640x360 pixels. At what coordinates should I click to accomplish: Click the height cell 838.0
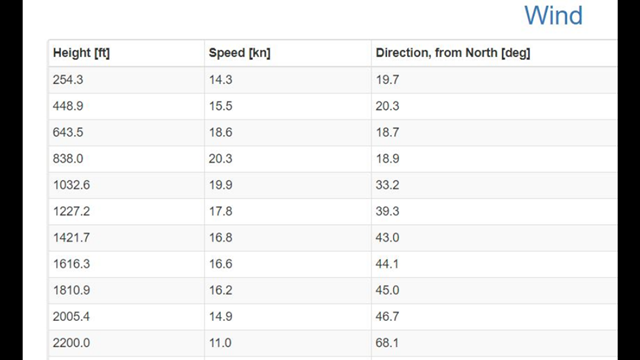coord(68,159)
